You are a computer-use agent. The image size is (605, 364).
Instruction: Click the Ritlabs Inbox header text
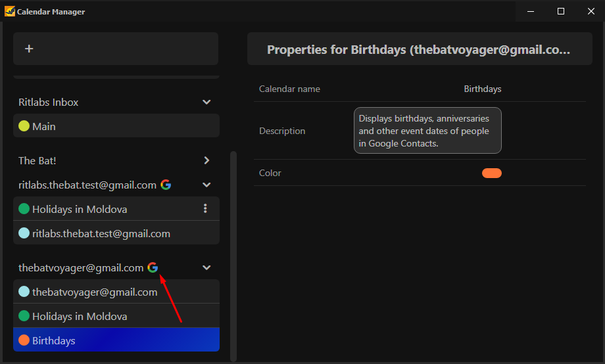[48, 102]
